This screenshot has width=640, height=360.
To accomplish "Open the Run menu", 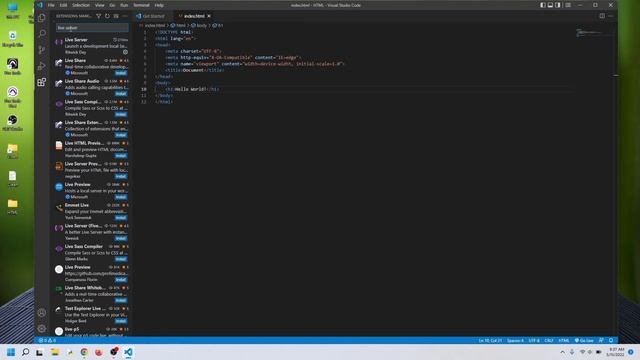I will (124, 5).
